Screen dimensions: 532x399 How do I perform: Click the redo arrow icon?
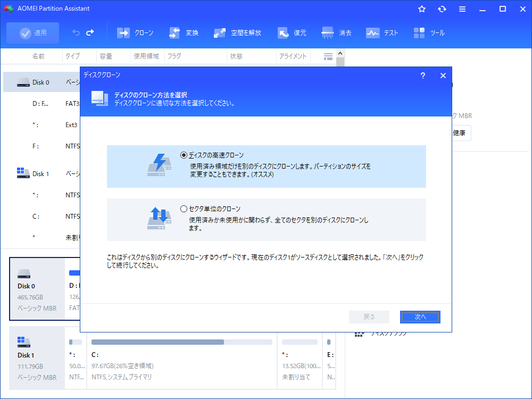click(x=90, y=32)
